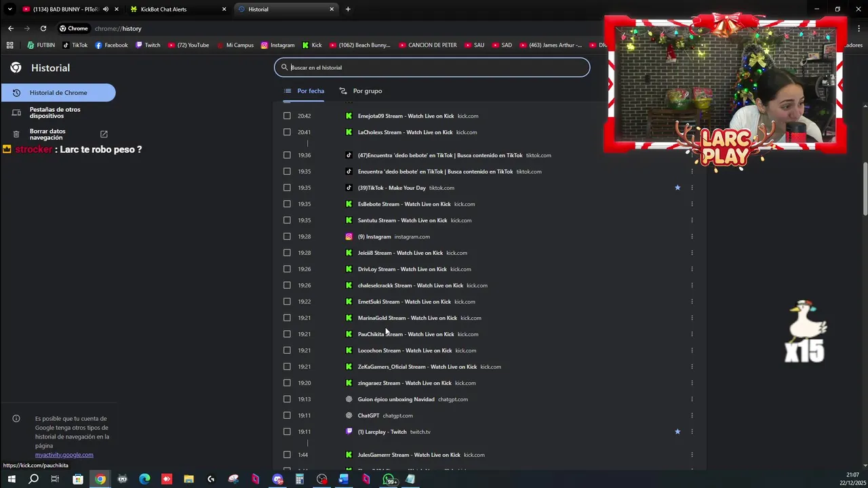Open more actions for PauChikita Stream entry

(x=692, y=334)
